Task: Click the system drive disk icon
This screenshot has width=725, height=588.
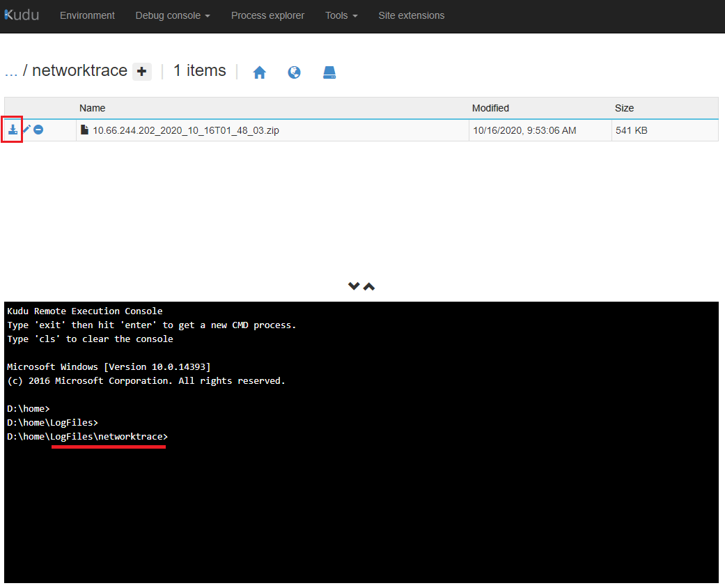Action: pyautogui.click(x=329, y=72)
